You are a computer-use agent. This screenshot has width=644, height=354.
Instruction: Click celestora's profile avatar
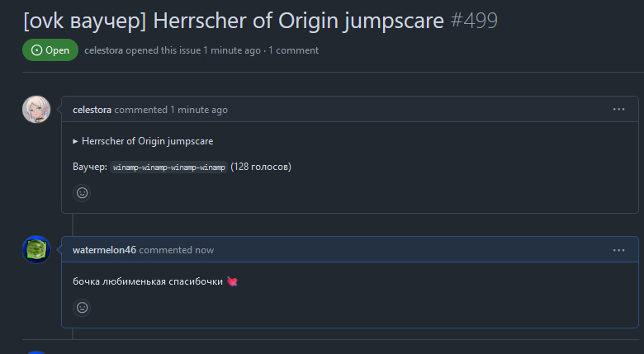(x=36, y=110)
